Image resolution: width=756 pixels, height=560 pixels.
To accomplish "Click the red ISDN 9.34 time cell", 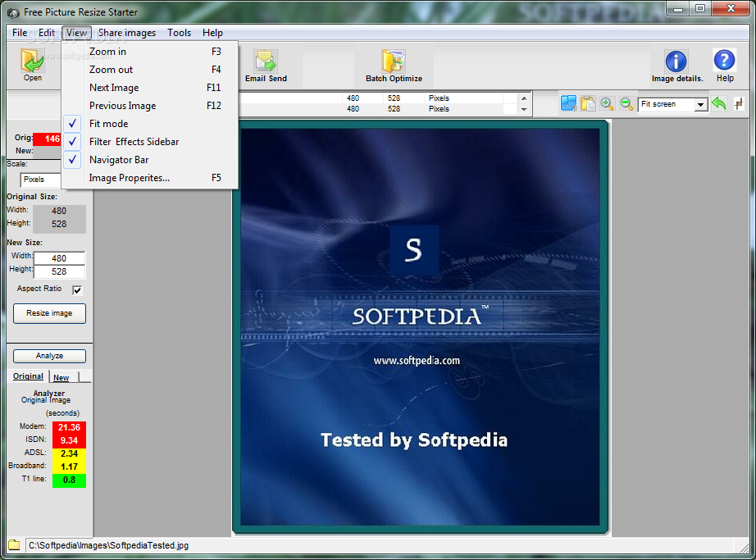I will [x=69, y=440].
